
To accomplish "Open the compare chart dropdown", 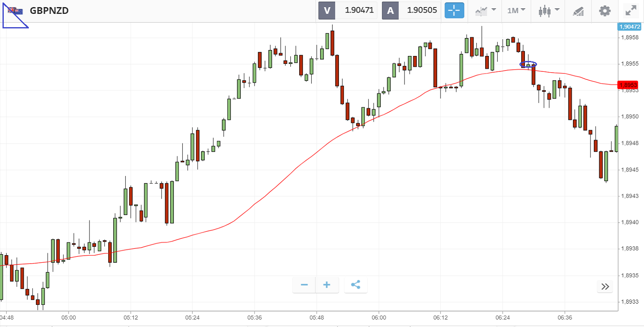I will (x=485, y=10).
